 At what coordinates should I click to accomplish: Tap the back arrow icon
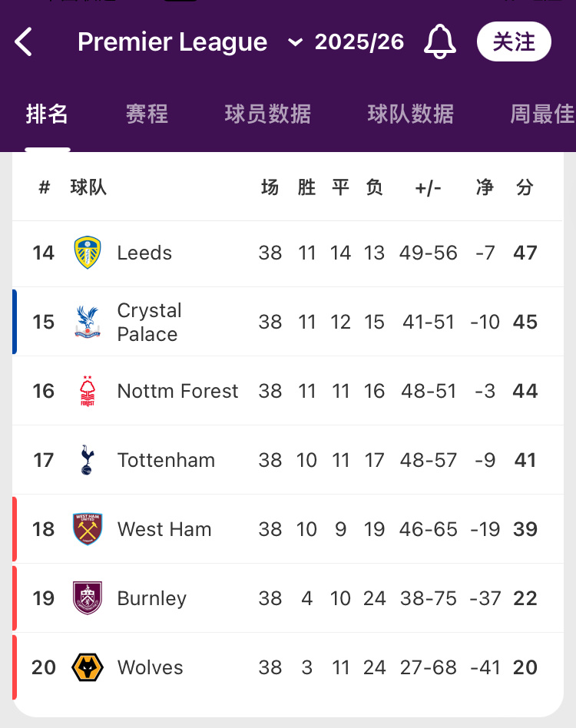24,41
